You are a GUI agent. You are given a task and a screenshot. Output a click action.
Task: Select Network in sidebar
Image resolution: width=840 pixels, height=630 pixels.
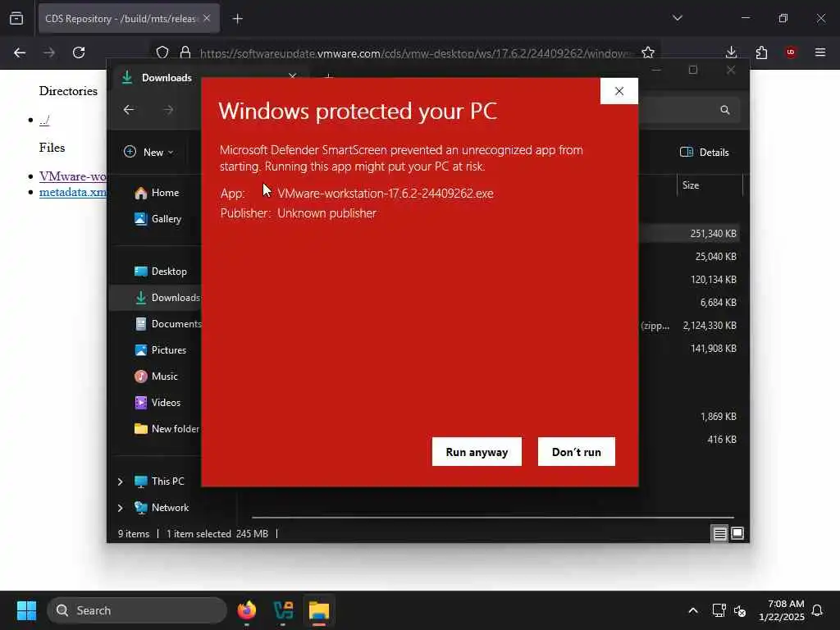point(162,507)
